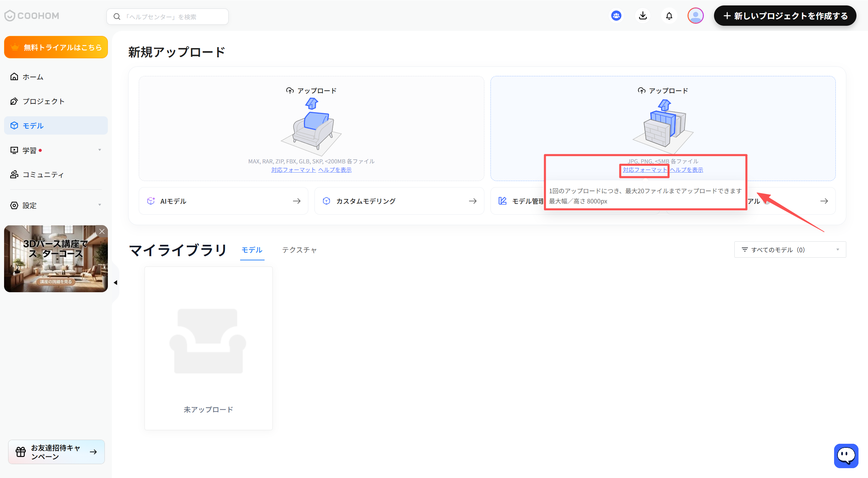Click the home icon in sidebar

(14, 77)
